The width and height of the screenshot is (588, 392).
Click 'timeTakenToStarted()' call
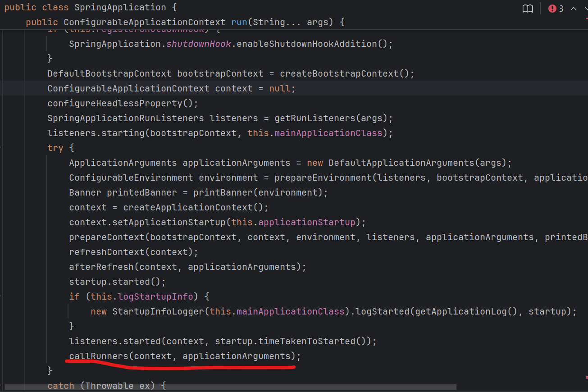pyautogui.click(x=315, y=341)
